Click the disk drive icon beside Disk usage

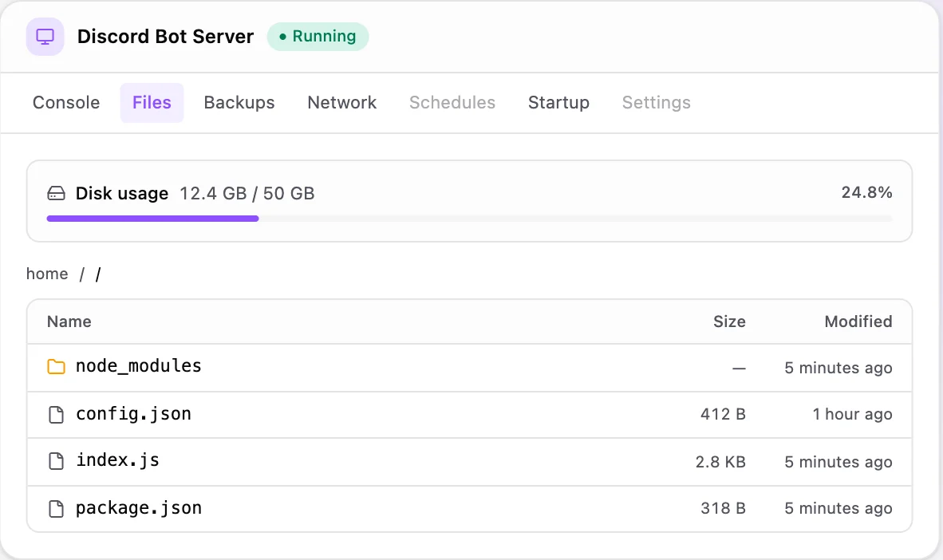[56, 193]
